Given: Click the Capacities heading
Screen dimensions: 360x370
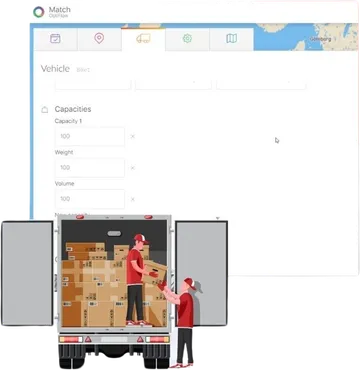Looking at the screenshot, I should coord(73,109).
